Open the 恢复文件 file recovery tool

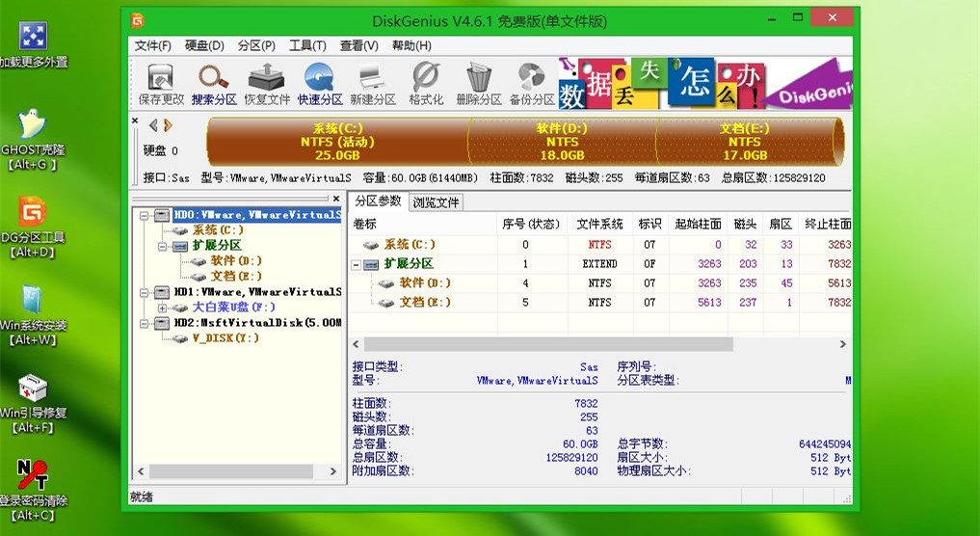point(266,83)
